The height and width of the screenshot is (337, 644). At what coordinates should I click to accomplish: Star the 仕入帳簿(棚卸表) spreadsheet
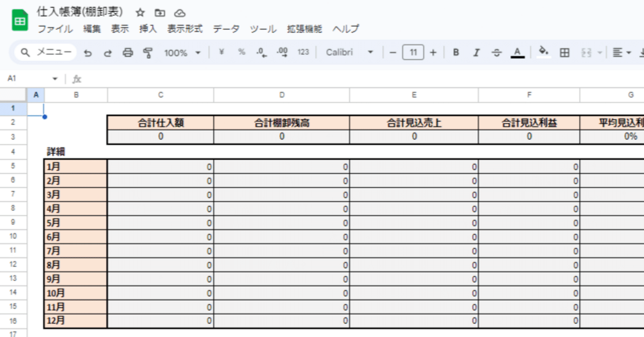(x=139, y=13)
